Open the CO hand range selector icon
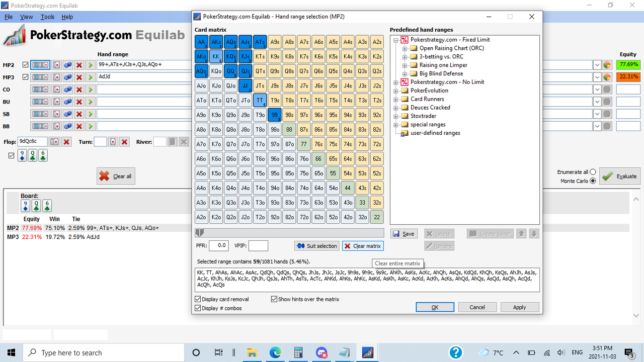This screenshot has height=362, width=644. (x=40, y=89)
